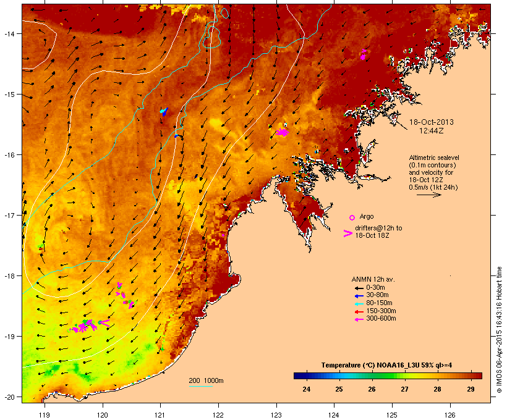
Task: Click the color bar value 28
Action: tap(438, 389)
